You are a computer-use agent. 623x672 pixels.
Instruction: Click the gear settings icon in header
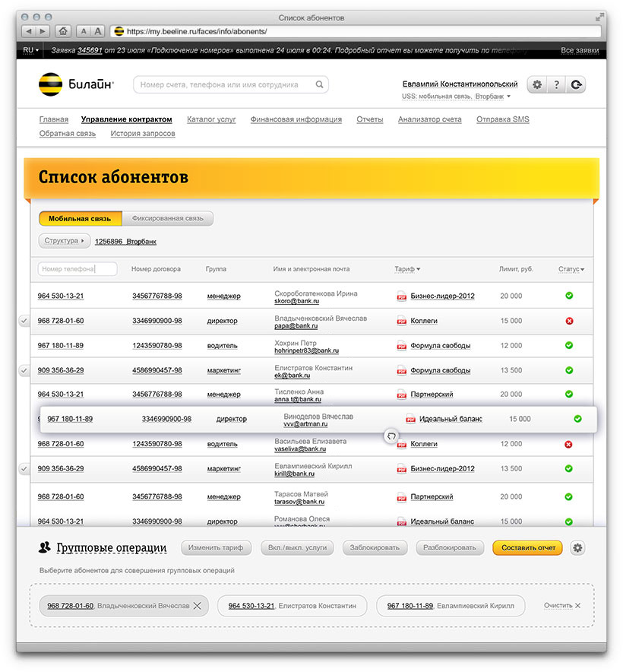(x=537, y=85)
